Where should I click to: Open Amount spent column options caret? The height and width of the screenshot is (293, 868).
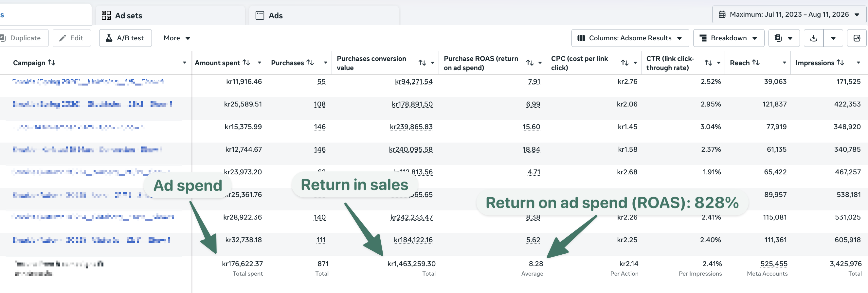[260, 63]
